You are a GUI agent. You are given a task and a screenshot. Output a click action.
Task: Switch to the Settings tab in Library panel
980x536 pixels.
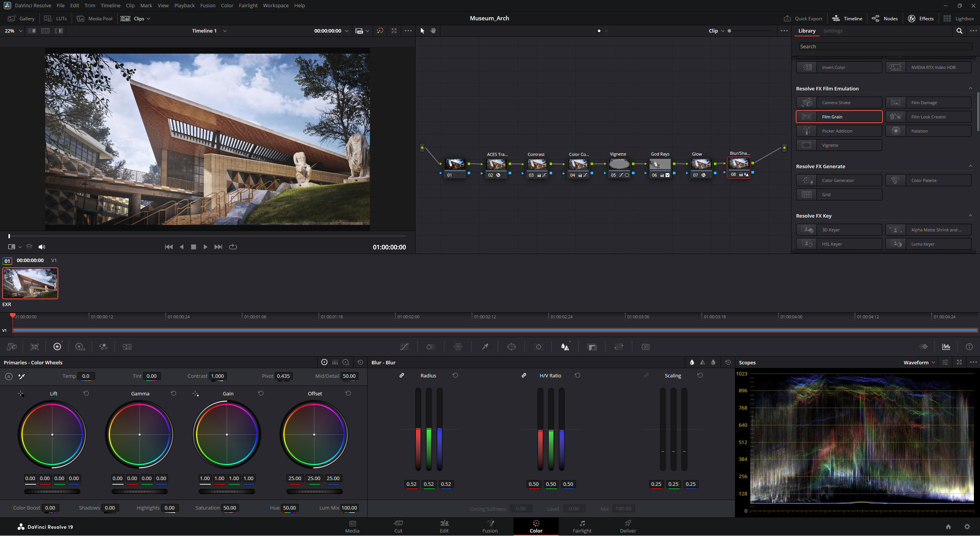(x=833, y=31)
